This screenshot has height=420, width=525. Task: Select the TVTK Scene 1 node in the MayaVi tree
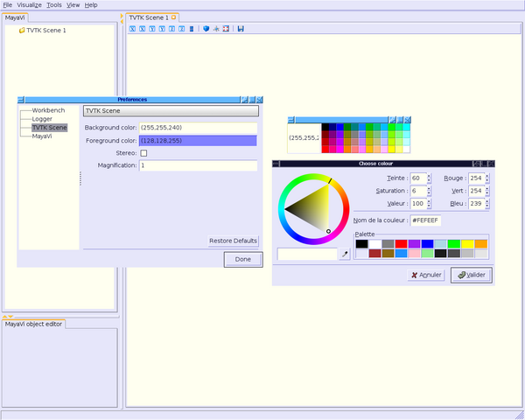[46, 31]
